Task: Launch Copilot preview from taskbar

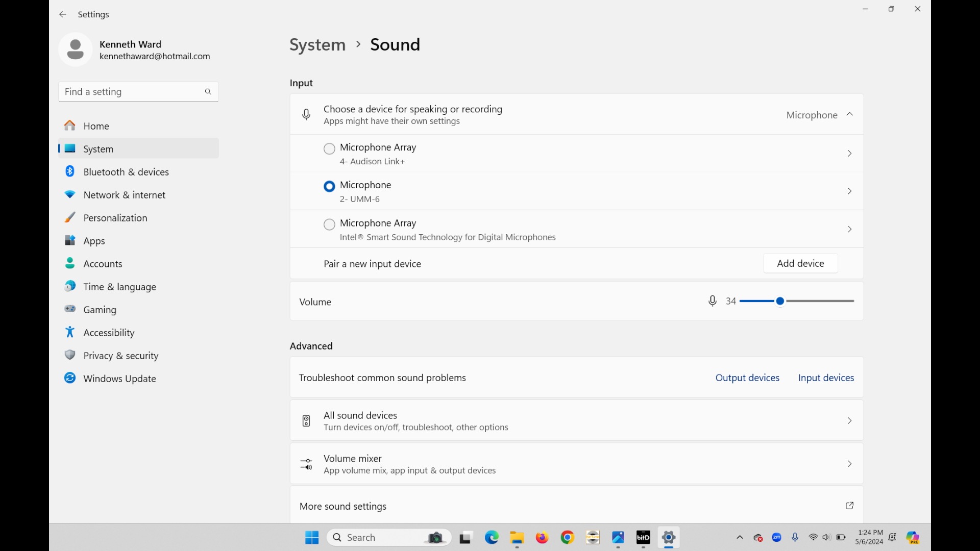Action: point(913,538)
